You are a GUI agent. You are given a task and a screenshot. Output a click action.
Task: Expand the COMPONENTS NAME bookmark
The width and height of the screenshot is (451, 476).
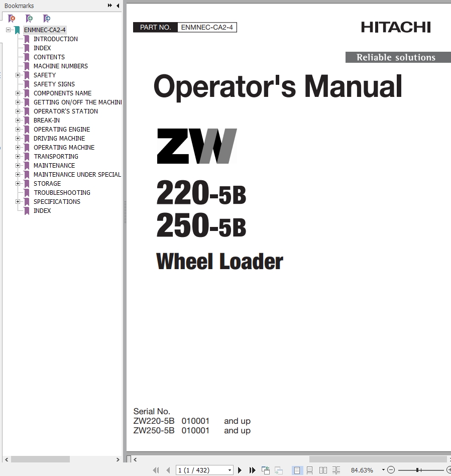[x=18, y=93]
